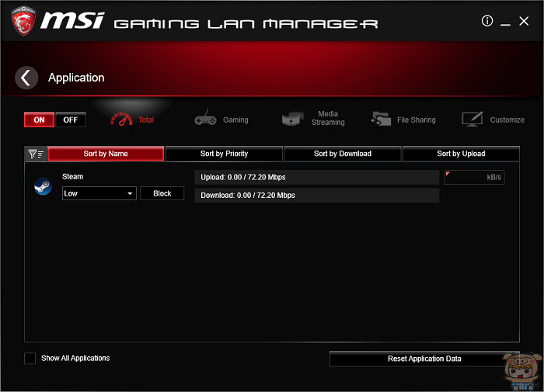This screenshot has height=392, width=544.
Task: Click the Steam download bandwidth bar
Action: pyautogui.click(x=317, y=196)
